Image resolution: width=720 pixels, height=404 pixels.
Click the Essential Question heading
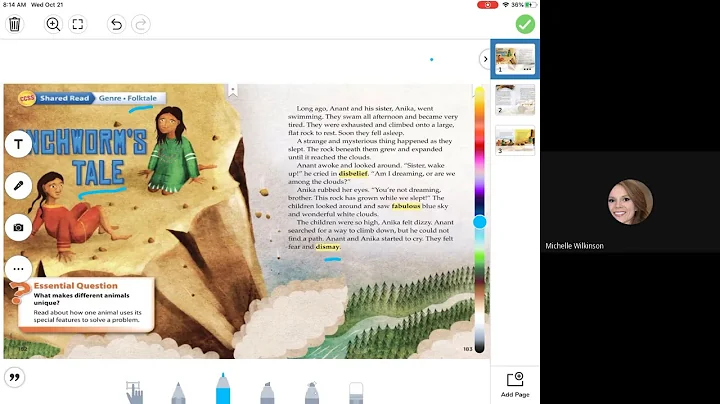(x=75, y=286)
